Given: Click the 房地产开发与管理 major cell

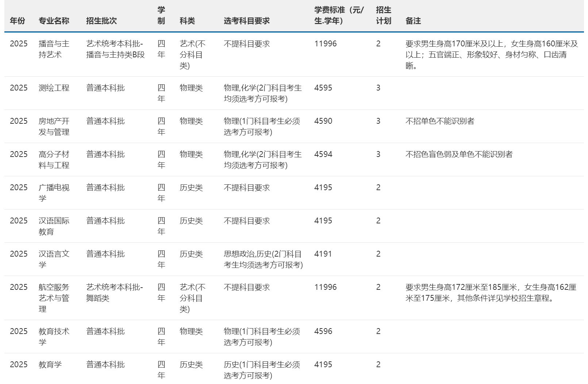Looking at the screenshot, I should (x=54, y=126).
